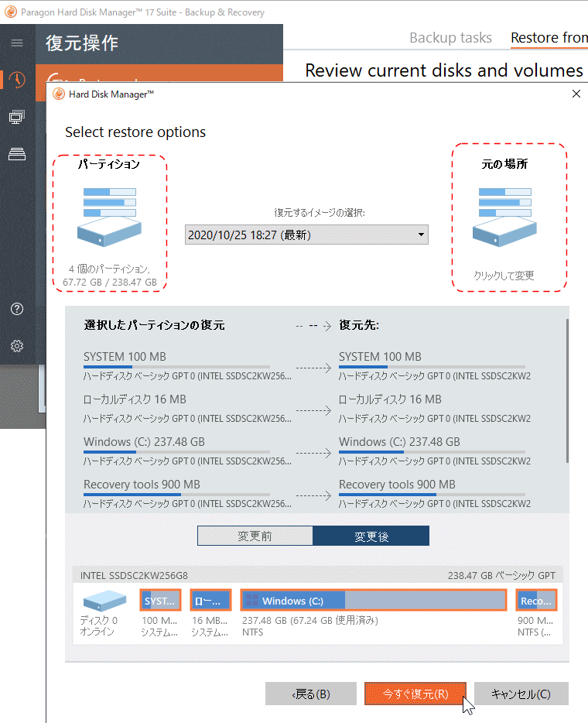Open the stacked drives sidebar icon
The width and height of the screenshot is (588, 723).
point(16,154)
